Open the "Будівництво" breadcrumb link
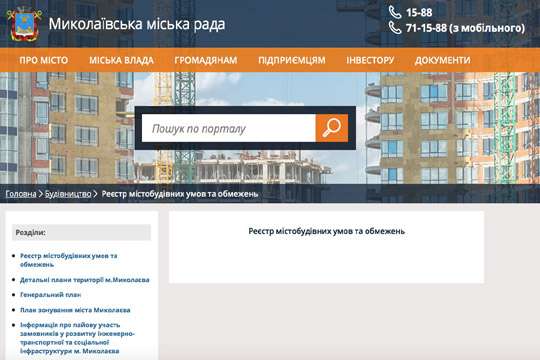 tap(68, 194)
